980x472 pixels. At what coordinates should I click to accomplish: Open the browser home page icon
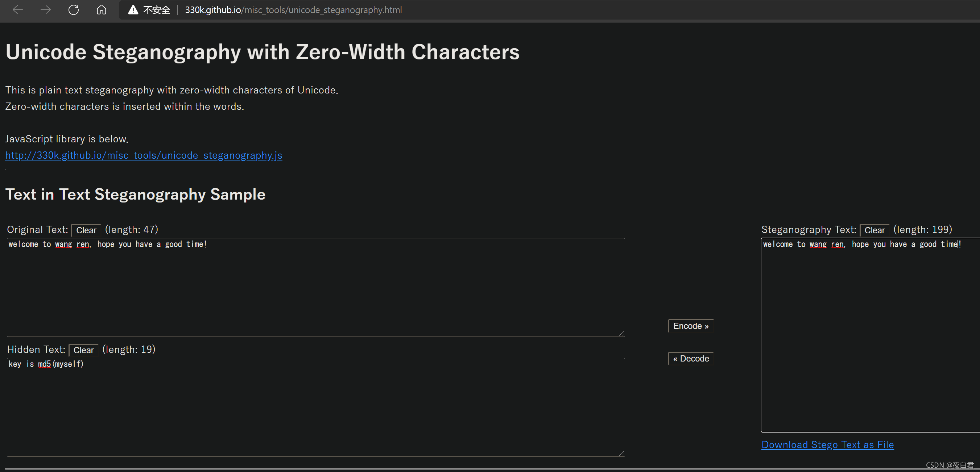coord(101,10)
